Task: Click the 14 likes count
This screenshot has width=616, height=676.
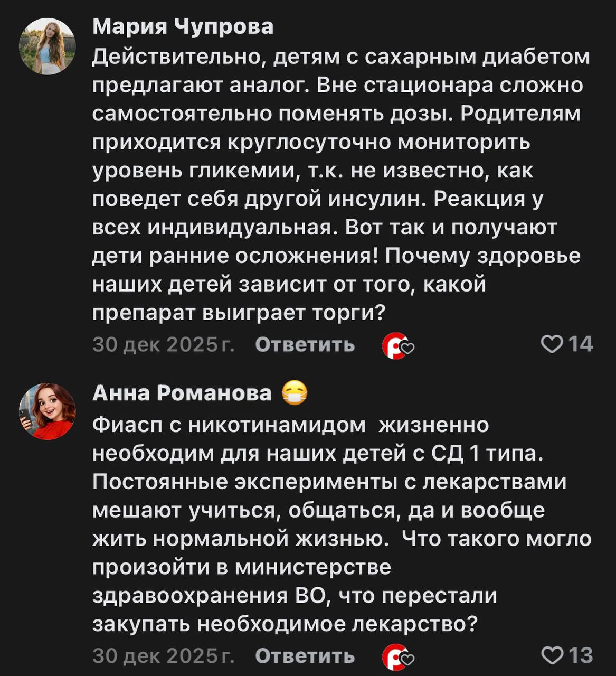Action: point(581,344)
